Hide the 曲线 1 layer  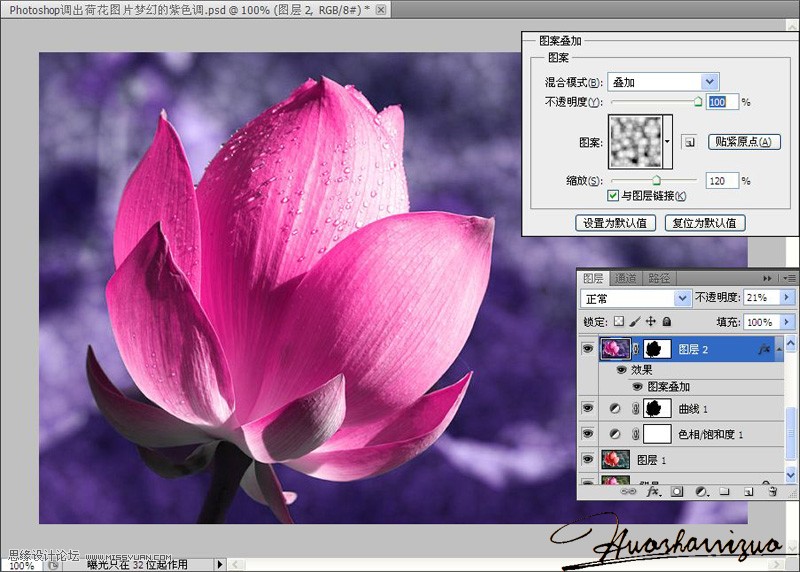click(588, 408)
